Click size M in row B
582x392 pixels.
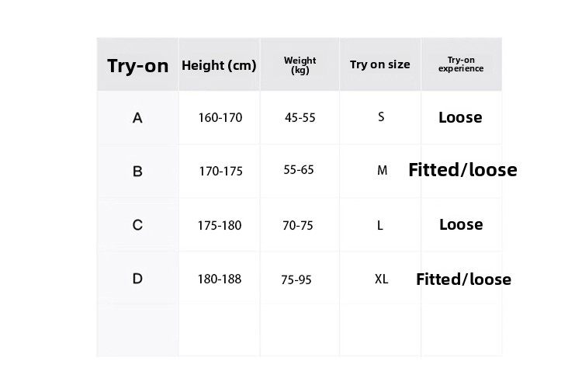382,171
